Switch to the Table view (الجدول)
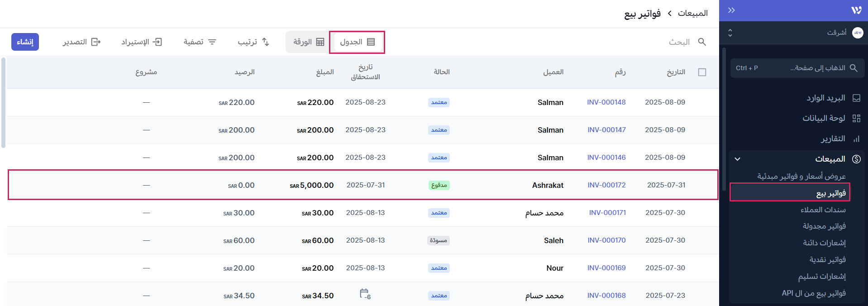Viewport: 868px width, 306px height. (x=357, y=42)
